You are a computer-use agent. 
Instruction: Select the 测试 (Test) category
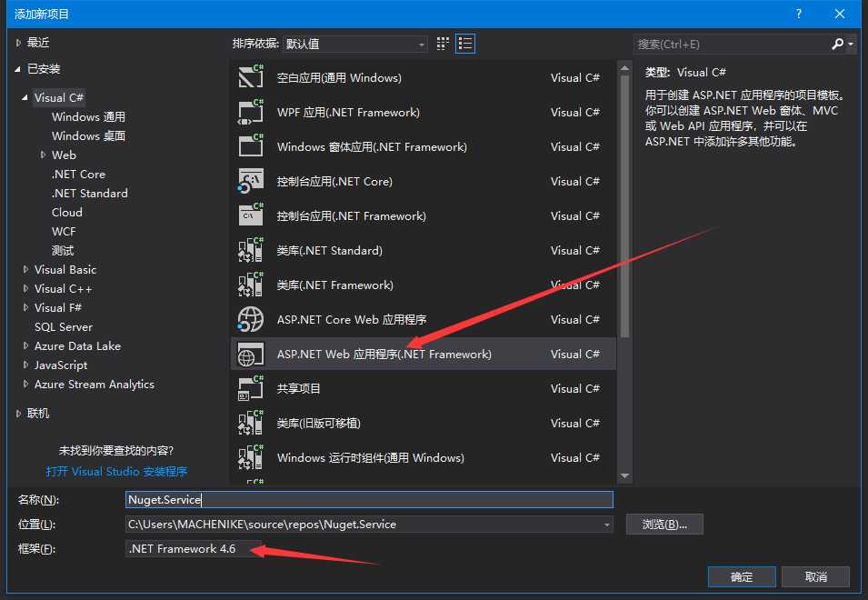coord(63,250)
